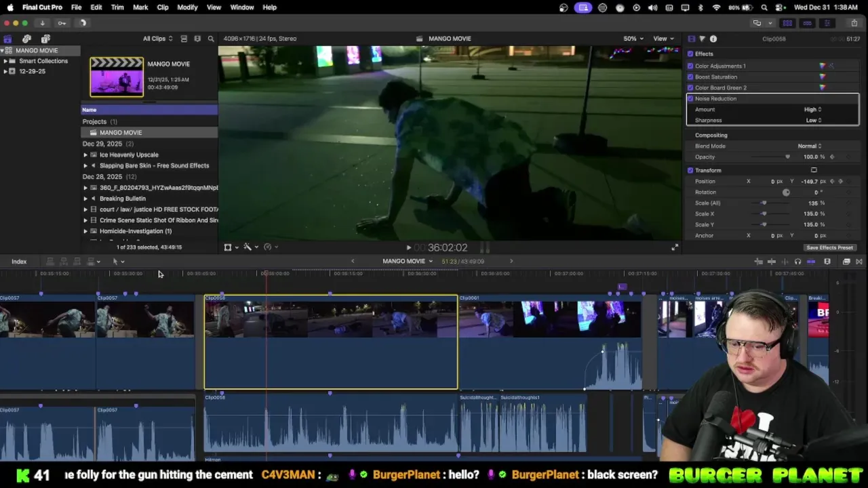Click the Name column header
This screenshot has width=868, height=488.
[149, 110]
